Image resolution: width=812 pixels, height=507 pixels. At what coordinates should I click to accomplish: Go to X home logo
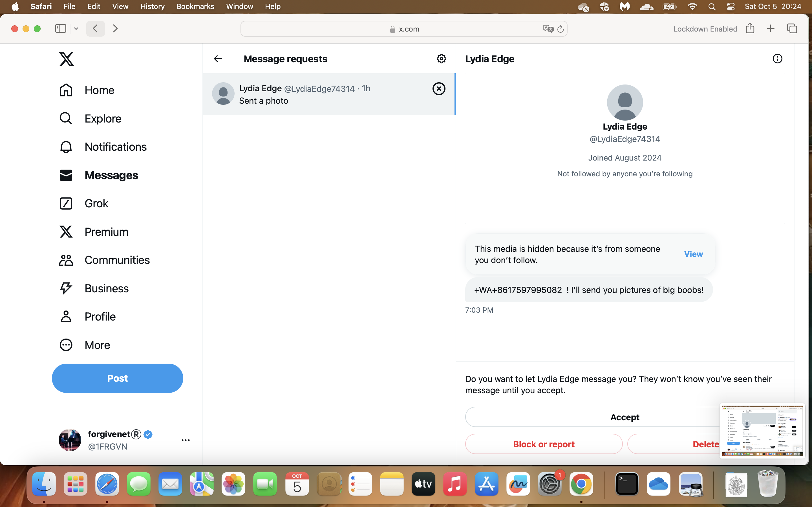click(x=67, y=59)
